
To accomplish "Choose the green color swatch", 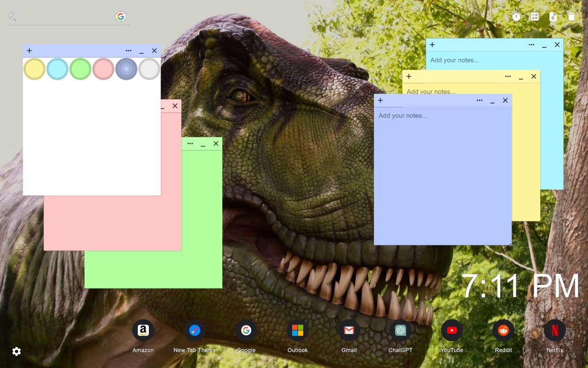I will tap(80, 69).
